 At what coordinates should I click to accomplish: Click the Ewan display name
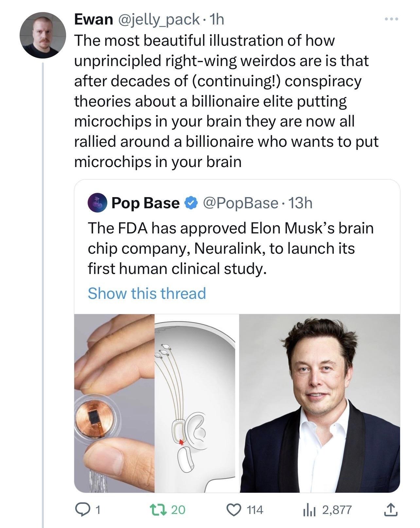tap(93, 20)
